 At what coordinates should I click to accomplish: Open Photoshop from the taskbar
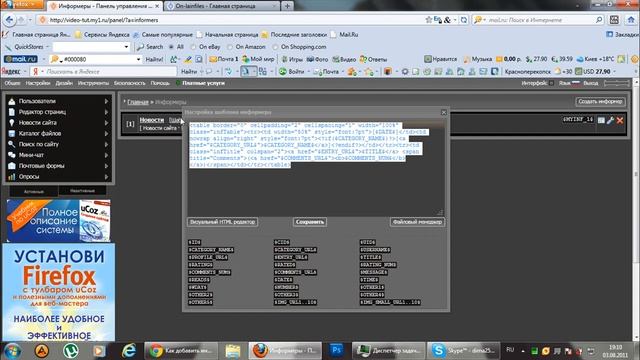click(337, 350)
